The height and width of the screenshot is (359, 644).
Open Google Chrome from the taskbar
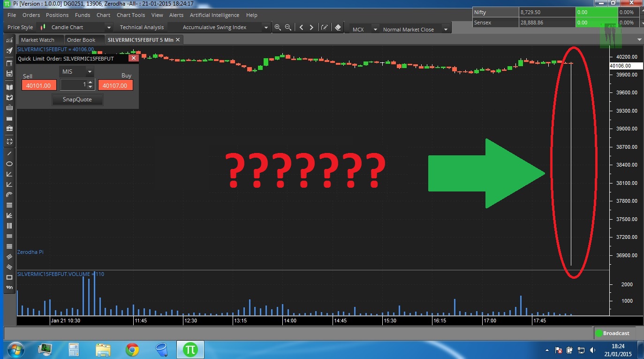coord(132,350)
